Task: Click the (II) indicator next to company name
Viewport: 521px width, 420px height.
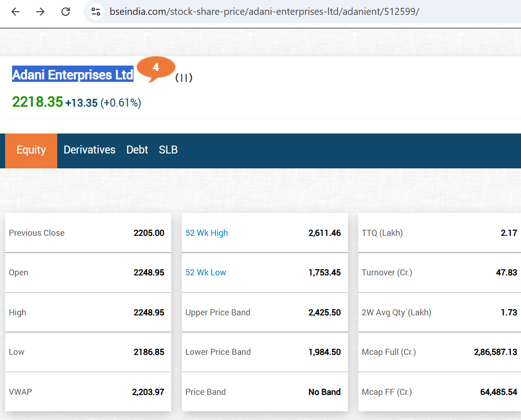Action: [184, 78]
